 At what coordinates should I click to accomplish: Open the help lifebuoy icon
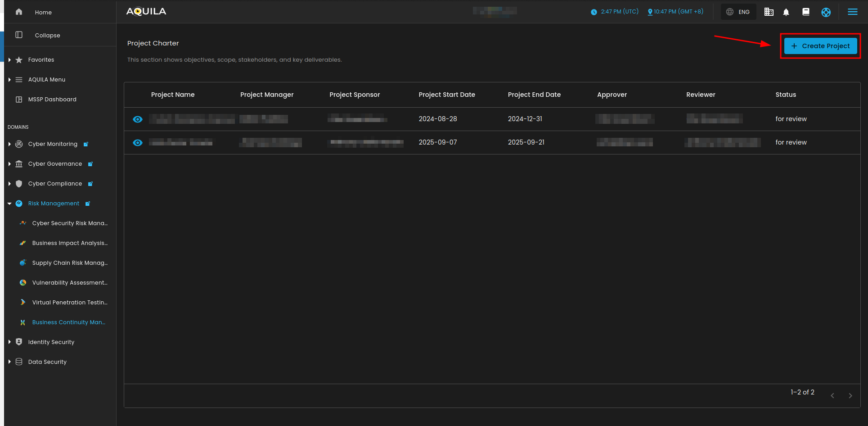coord(826,12)
